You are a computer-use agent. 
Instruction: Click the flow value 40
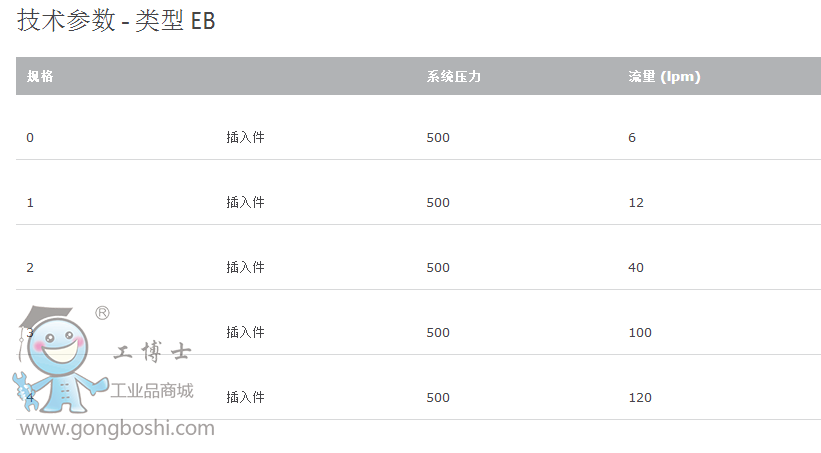[636, 268]
